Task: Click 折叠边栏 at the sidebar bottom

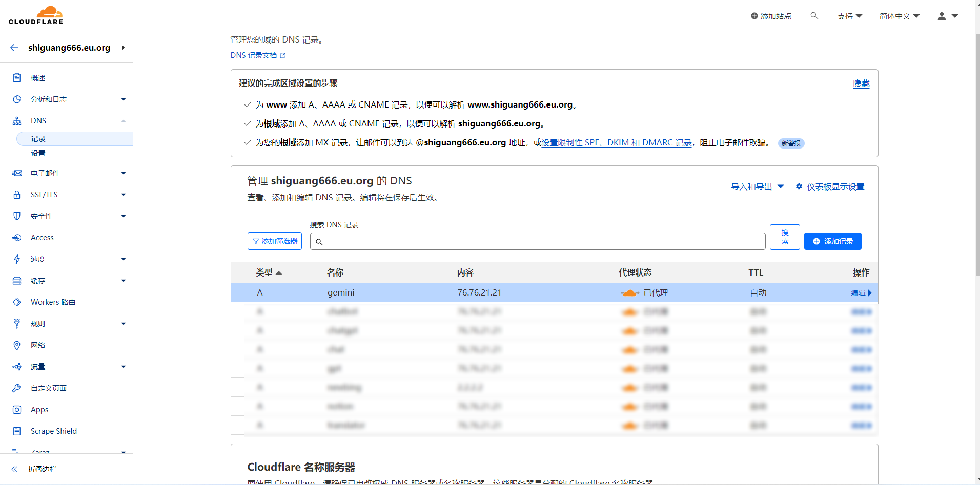Action: click(43, 469)
